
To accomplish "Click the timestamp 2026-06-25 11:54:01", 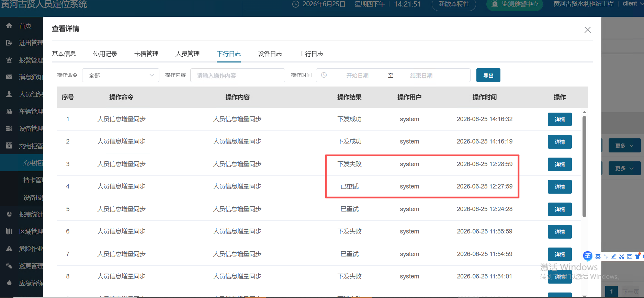I will tap(485, 276).
